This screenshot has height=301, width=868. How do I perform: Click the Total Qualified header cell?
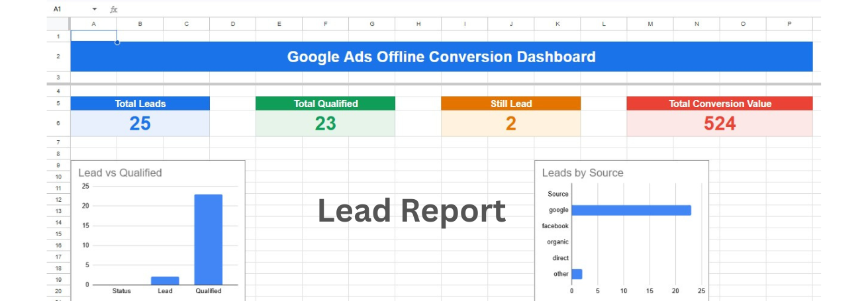(x=326, y=103)
